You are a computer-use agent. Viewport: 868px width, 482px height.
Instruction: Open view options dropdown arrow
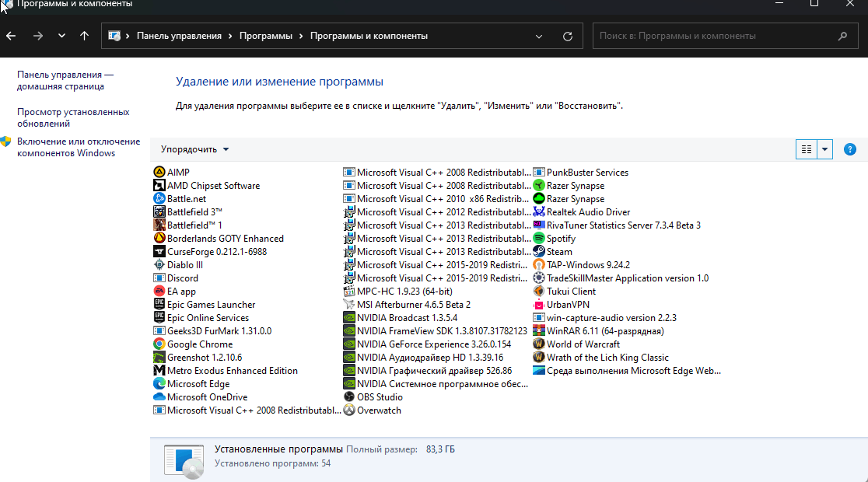[824, 149]
